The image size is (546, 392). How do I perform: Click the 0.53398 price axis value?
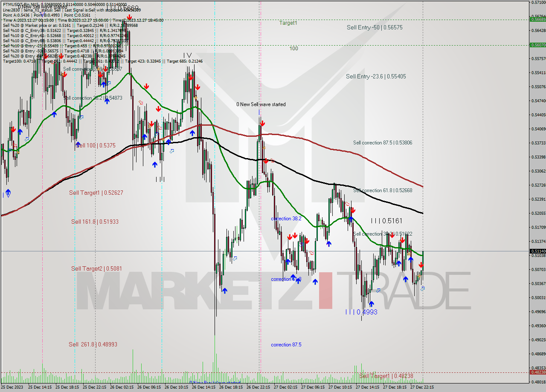(538, 157)
